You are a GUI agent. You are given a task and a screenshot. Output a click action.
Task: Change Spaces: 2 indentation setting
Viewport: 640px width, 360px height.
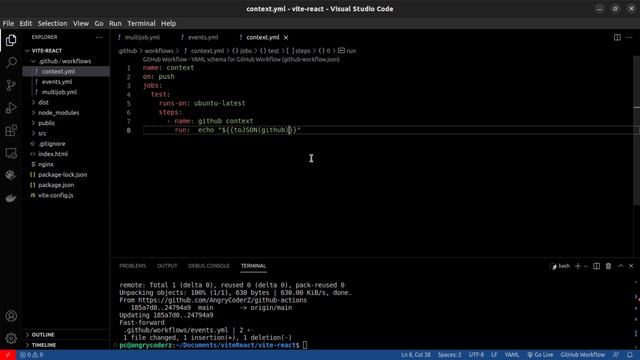pyautogui.click(x=449, y=355)
